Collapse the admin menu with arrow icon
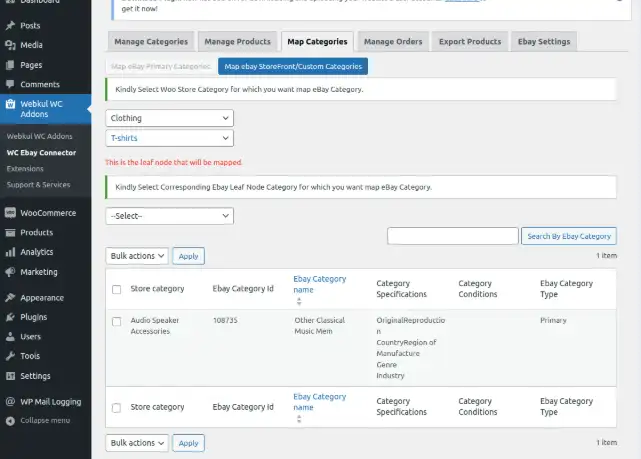This screenshot has width=641, height=459. (x=10, y=420)
